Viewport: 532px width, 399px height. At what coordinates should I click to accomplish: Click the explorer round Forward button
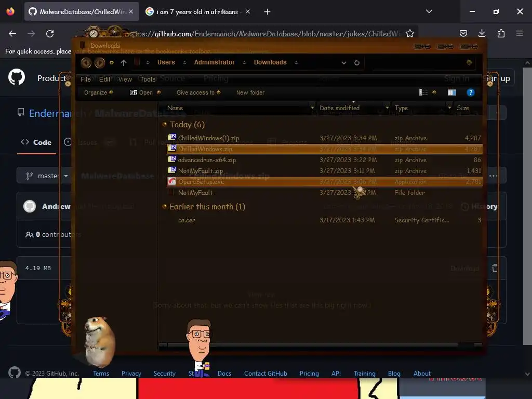[99, 62]
